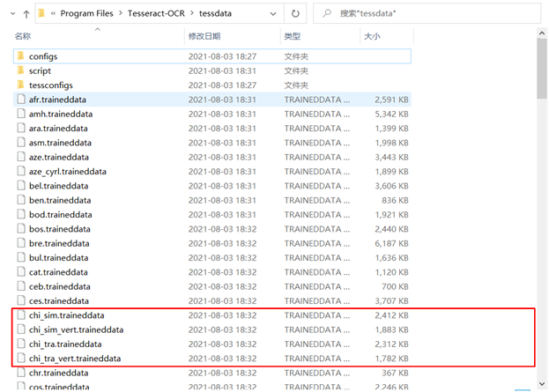
Task: Select ara.traineddata file icon
Action: tap(21, 128)
